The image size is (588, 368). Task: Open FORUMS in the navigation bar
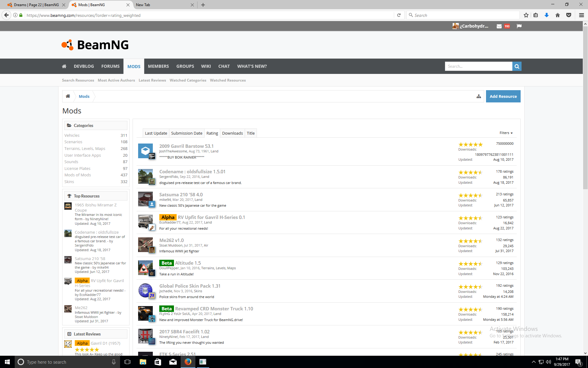tap(111, 66)
